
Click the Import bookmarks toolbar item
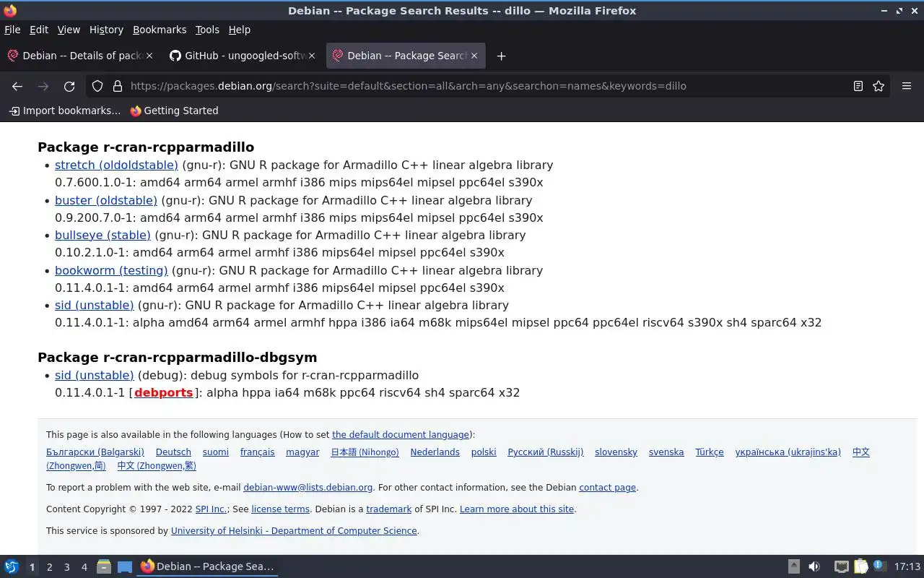pos(64,111)
